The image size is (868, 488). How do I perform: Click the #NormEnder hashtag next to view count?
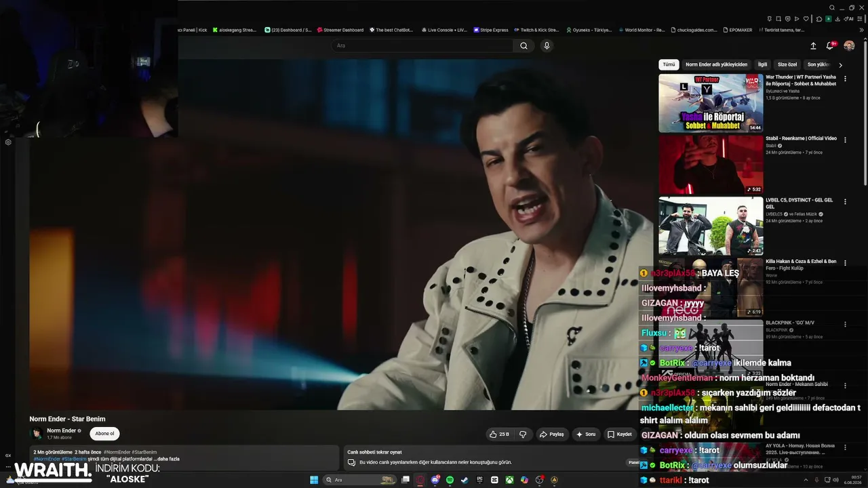click(x=117, y=452)
